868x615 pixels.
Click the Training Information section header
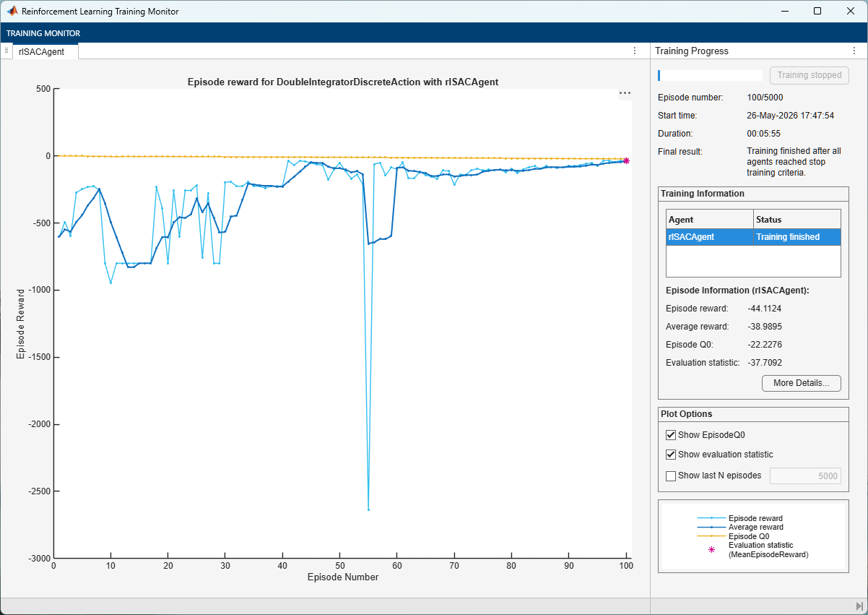click(x=703, y=194)
